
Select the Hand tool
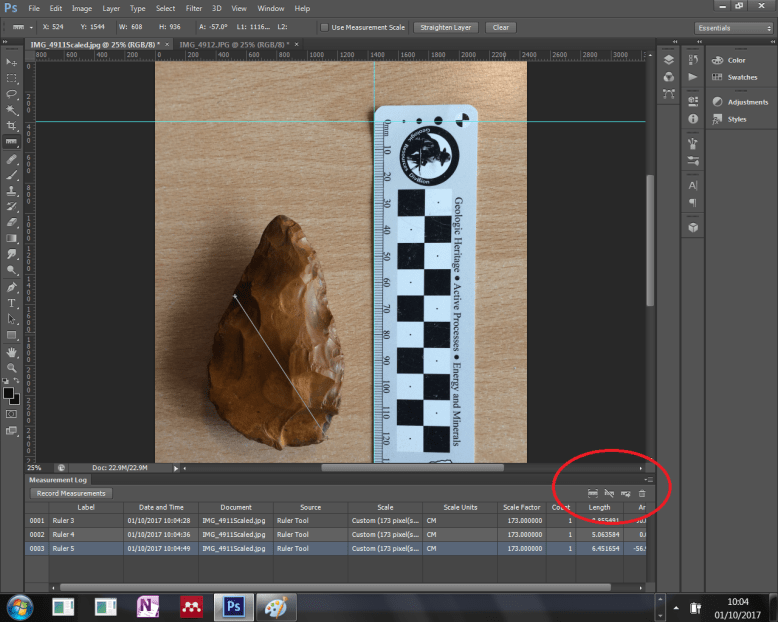[x=12, y=351]
